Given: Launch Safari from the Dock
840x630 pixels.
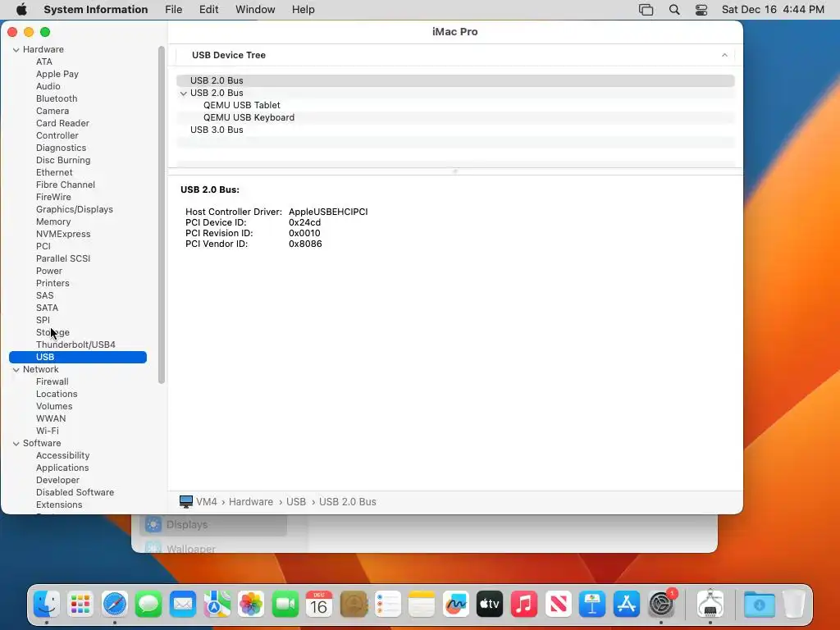Looking at the screenshot, I should [115, 605].
